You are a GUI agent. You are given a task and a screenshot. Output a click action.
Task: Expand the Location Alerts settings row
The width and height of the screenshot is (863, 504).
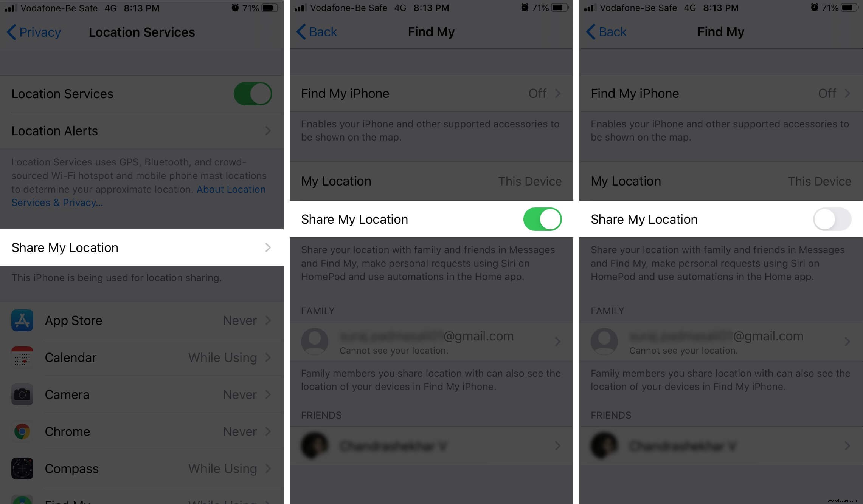click(x=142, y=130)
